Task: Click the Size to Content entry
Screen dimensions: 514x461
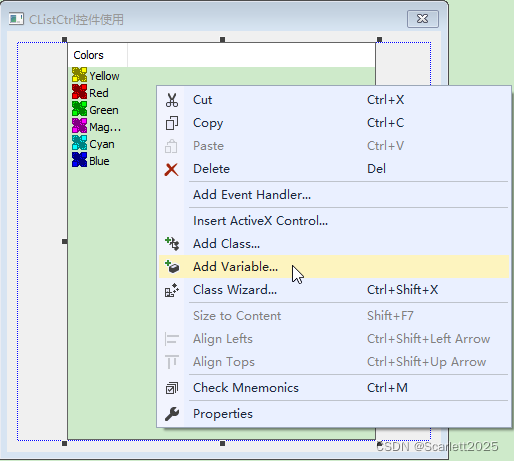Action: [334, 316]
